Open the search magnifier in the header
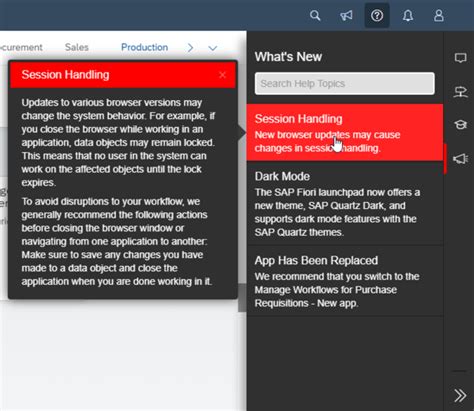 pyautogui.click(x=315, y=16)
